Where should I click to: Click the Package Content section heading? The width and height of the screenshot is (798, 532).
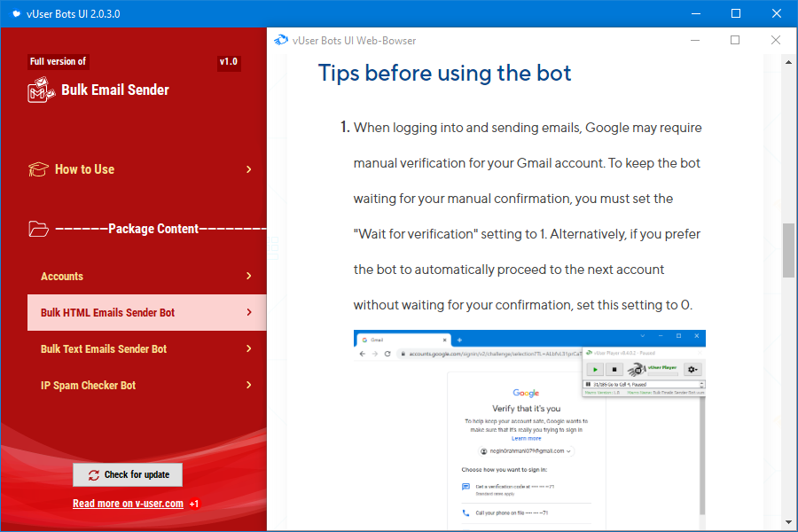(x=153, y=229)
